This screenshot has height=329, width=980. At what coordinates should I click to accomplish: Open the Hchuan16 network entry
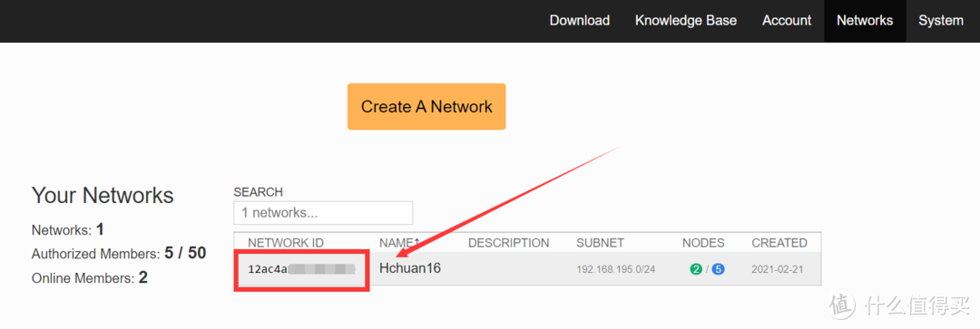410,268
